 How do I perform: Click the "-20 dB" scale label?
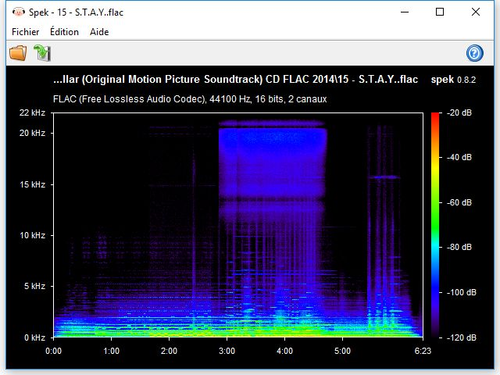point(459,113)
